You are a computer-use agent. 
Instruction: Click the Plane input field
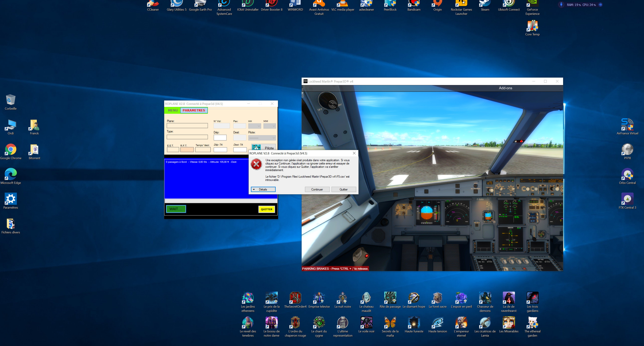187,126
